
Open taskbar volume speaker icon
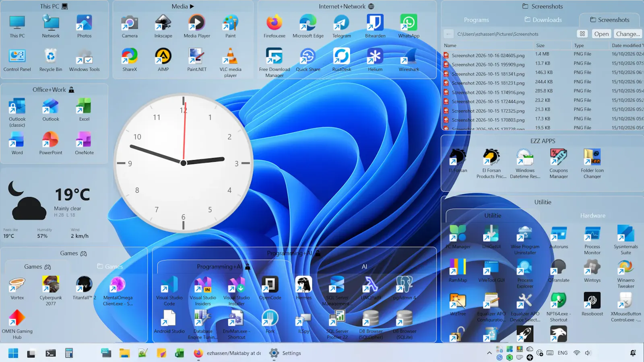click(x=588, y=353)
